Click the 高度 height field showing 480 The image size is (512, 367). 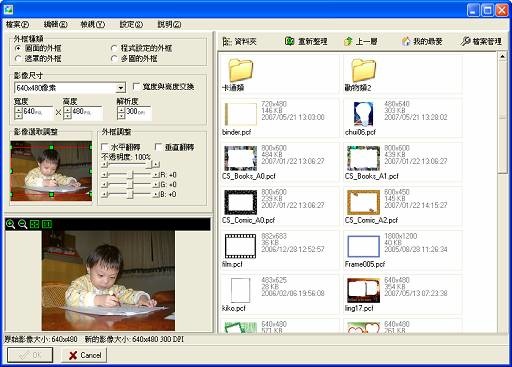[86, 113]
